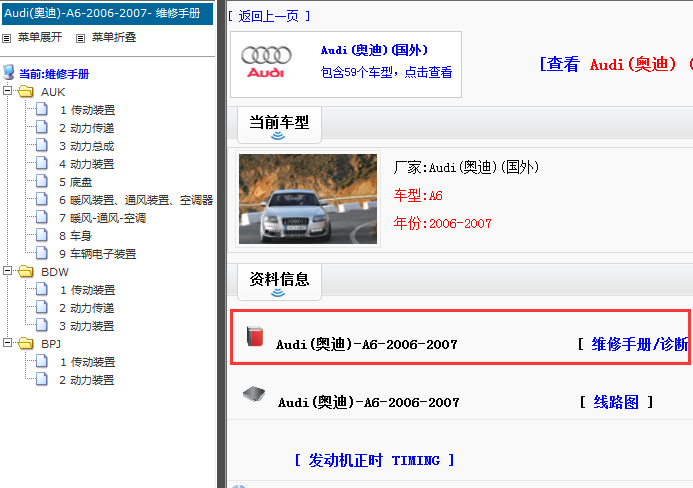Open BPJ item 2 动力装置 text

tap(87, 380)
